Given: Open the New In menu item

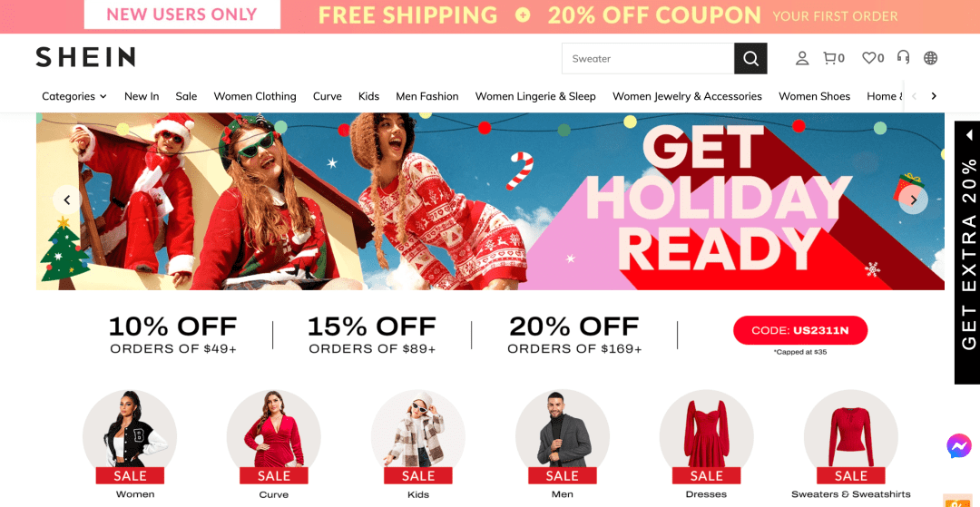Looking at the screenshot, I should 142,96.
